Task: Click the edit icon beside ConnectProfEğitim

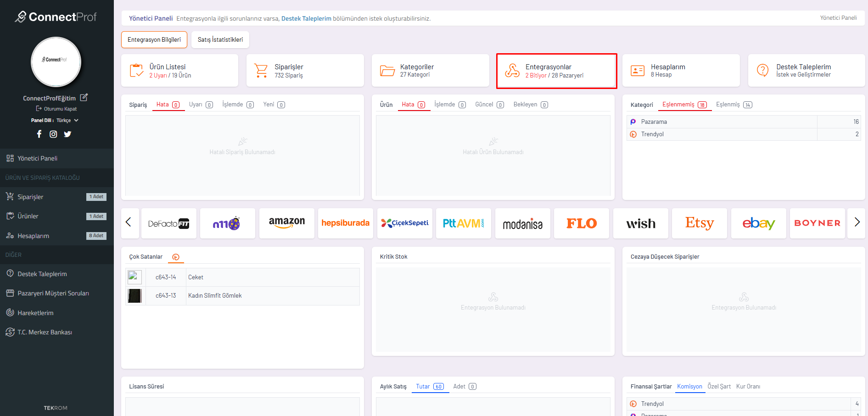Action: point(84,98)
